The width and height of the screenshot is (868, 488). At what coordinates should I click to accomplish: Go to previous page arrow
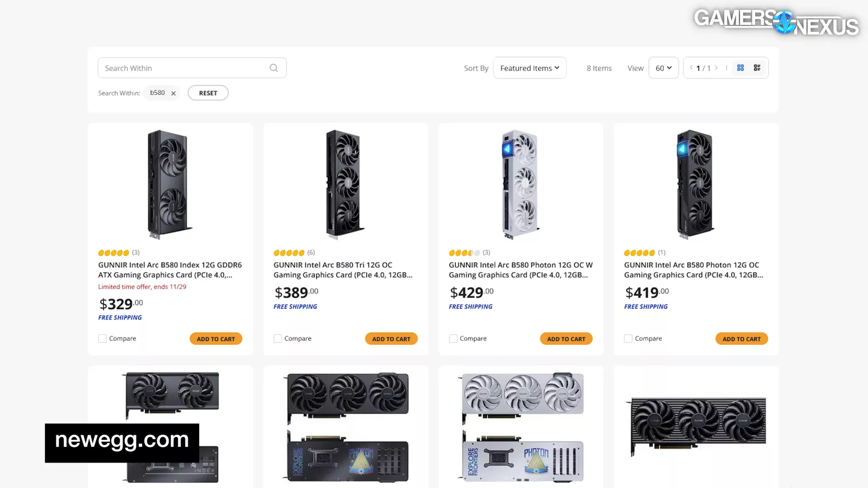point(691,68)
